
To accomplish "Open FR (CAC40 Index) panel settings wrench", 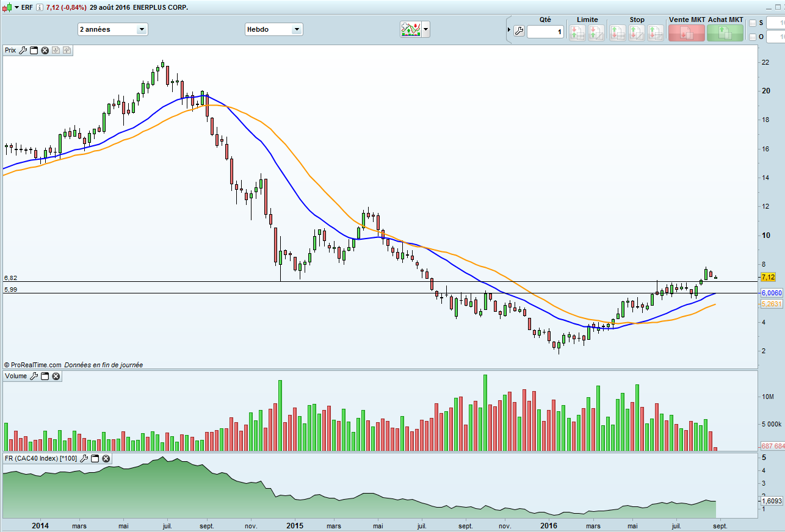I will point(84,458).
